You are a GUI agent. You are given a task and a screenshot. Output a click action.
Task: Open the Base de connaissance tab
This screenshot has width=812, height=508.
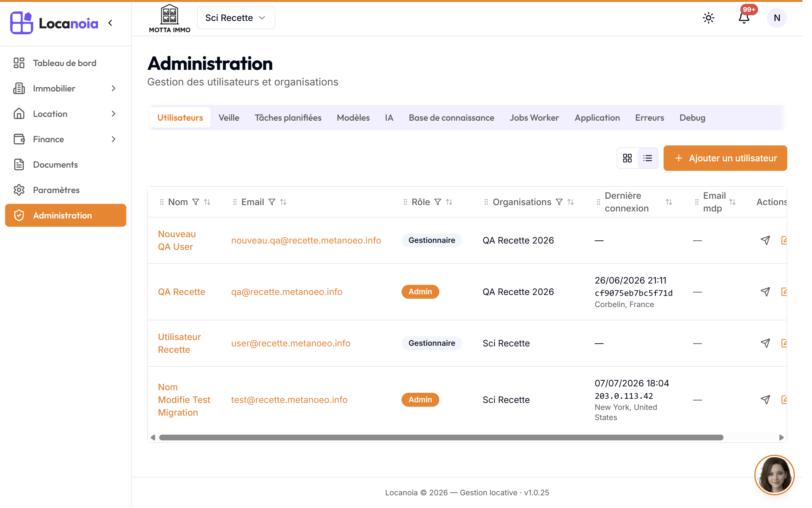[451, 117]
